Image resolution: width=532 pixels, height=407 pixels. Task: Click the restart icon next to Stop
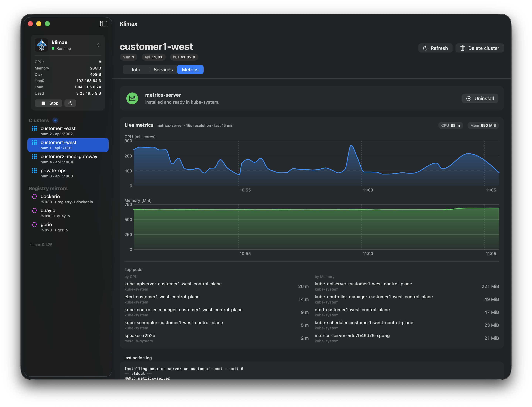coord(70,103)
